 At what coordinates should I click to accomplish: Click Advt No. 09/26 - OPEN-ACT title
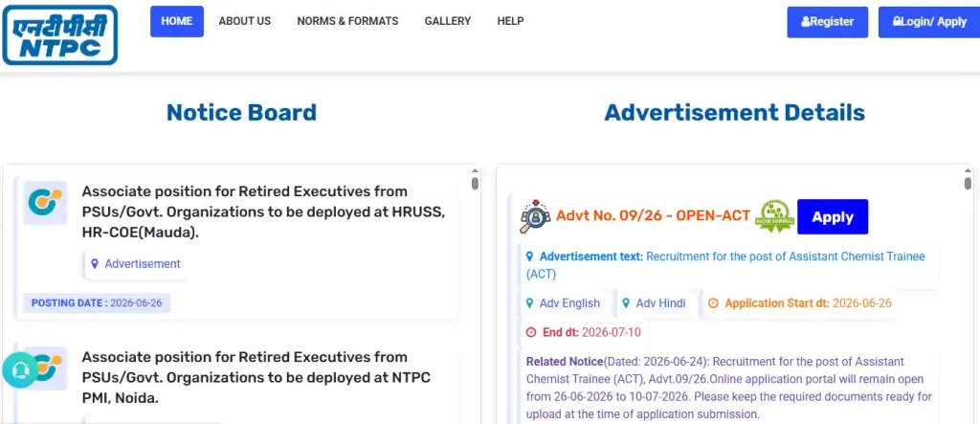653,216
